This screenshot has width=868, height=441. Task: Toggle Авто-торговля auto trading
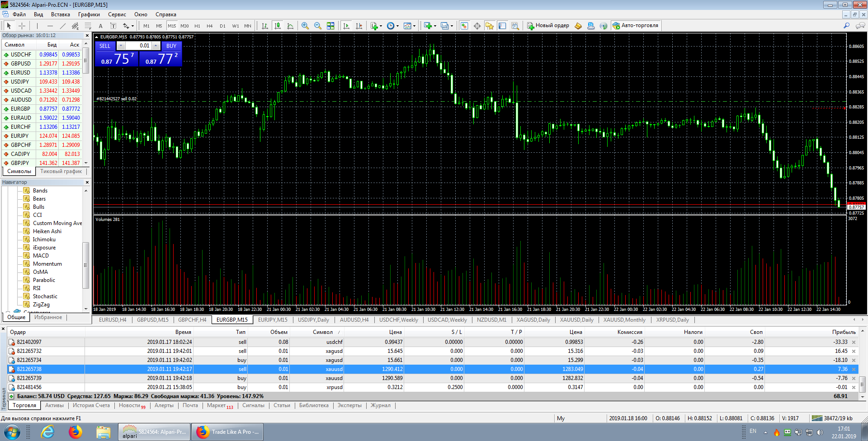click(x=636, y=26)
